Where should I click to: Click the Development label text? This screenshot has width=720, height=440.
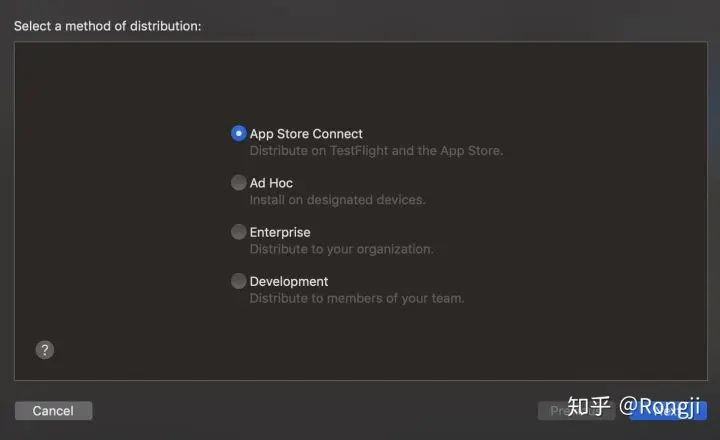point(288,282)
